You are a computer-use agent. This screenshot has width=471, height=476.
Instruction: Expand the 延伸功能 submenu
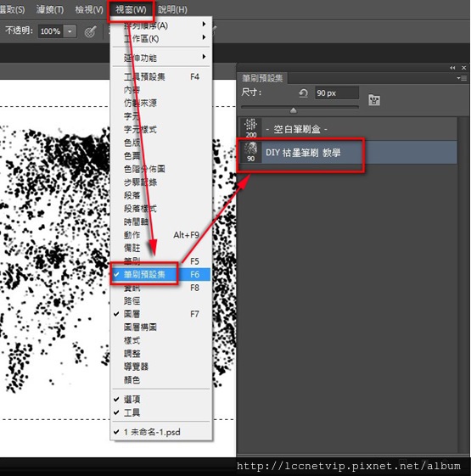point(161,58)
